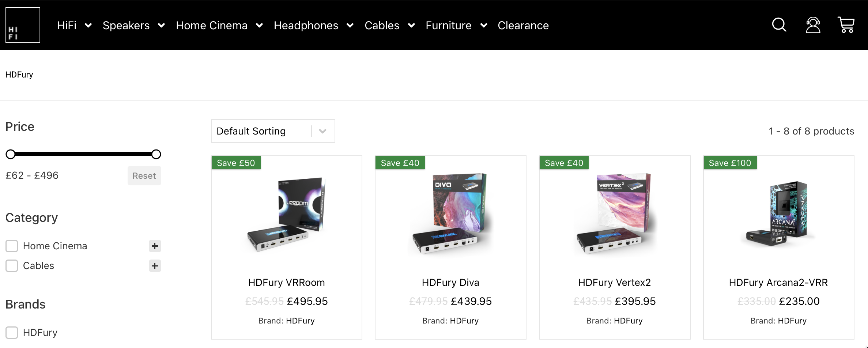868x348 pixels.
Task: Open the user account icon
Action: click(x=813, y=25)
